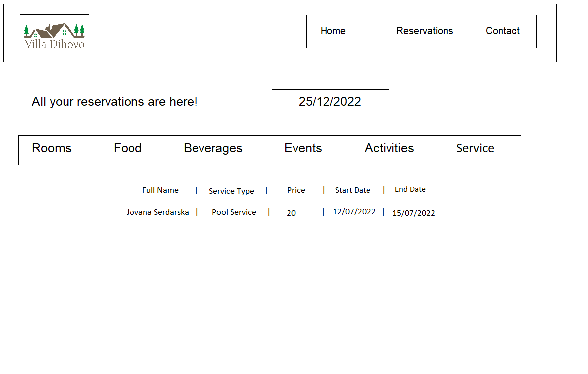Select the highlighted Service tab

[x=475, y=149]
